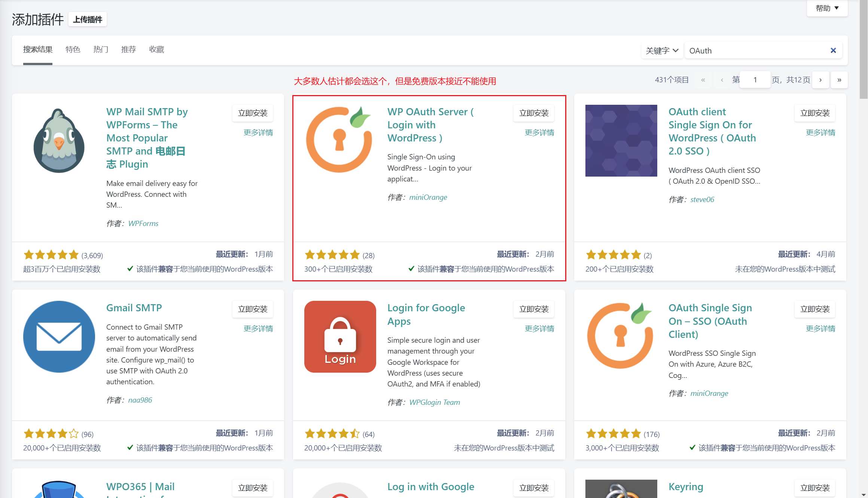
Task: Open 更多详情 for OAuth Single Sign On – SSO
Action: pos(820,329)
